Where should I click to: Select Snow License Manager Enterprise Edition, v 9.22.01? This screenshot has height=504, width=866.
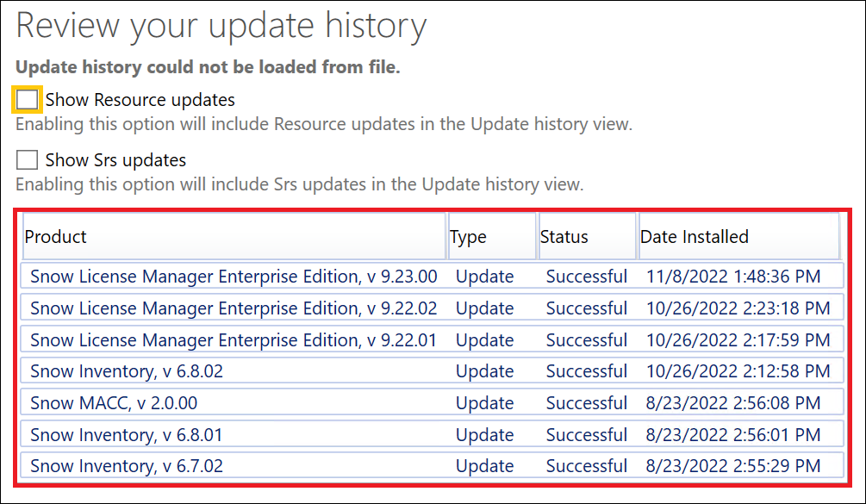pyautogui.click(x=432, y=339)
